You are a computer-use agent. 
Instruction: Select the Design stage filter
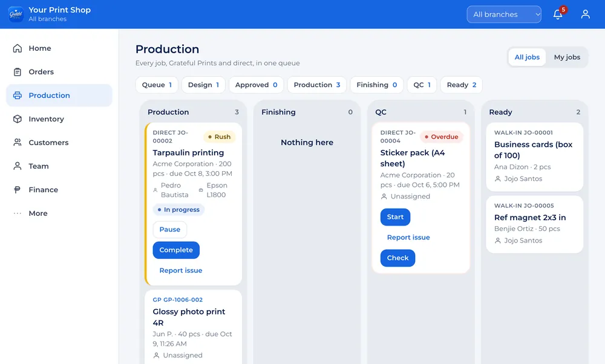(x=203, y=85)
